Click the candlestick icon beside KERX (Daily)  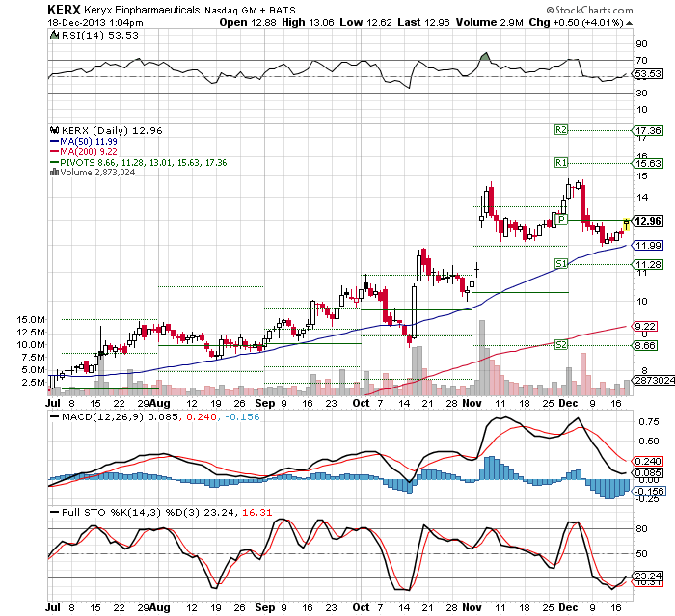point(54,130)
